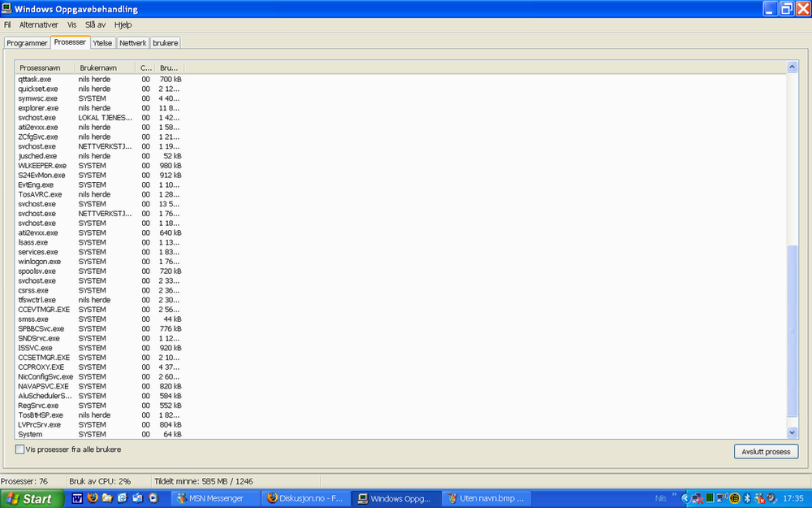The width and height of the screenshot is (812, 508).
Task: Open the Hjelp menu
Action: tap(123, 24)
